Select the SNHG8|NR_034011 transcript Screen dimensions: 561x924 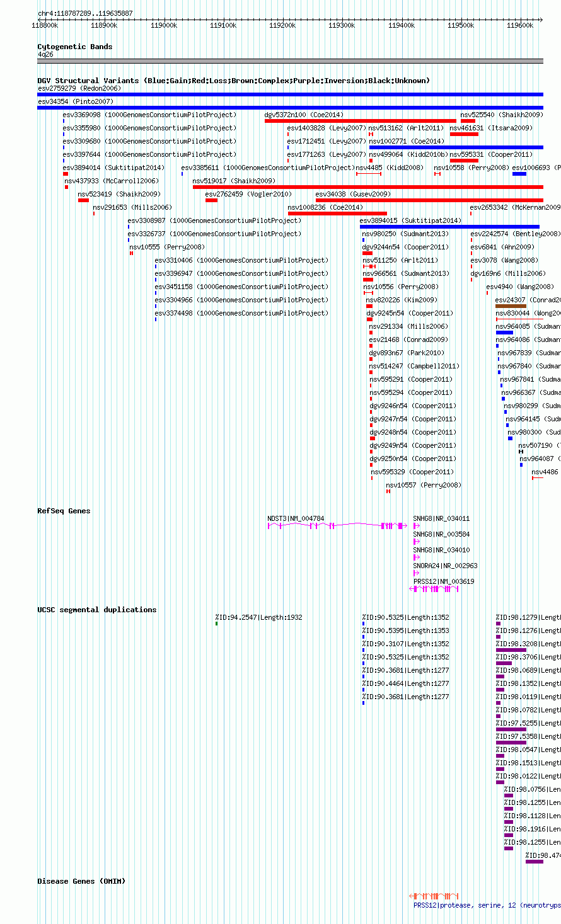coord(441,518)
